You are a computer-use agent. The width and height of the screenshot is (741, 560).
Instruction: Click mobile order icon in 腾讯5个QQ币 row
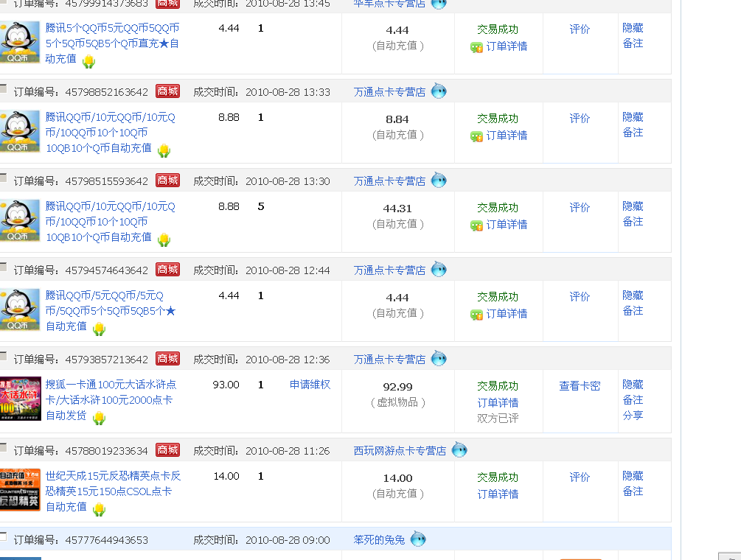click(476, 47)
